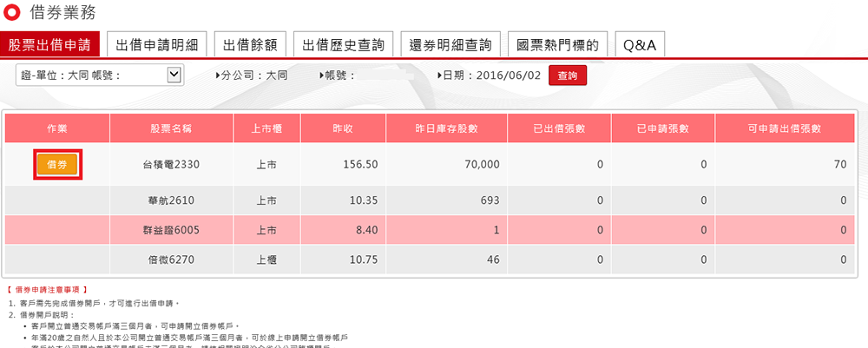The image size is (868, 348).
Task: Click the 作業 column header
Action: click(57, 128)
